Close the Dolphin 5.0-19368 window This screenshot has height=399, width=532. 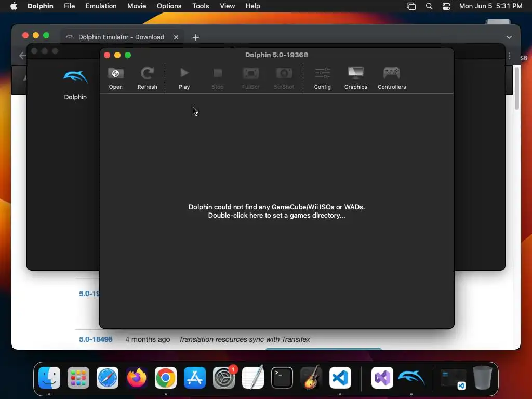(x=107, y=55)
